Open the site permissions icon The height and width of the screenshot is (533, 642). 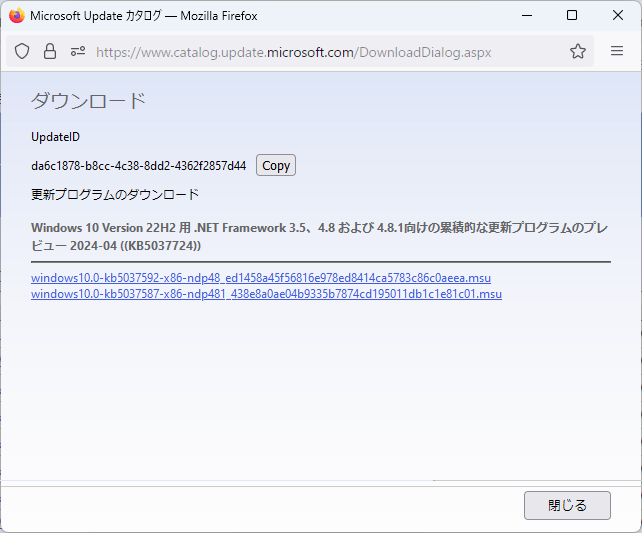[x=78, y=52]
